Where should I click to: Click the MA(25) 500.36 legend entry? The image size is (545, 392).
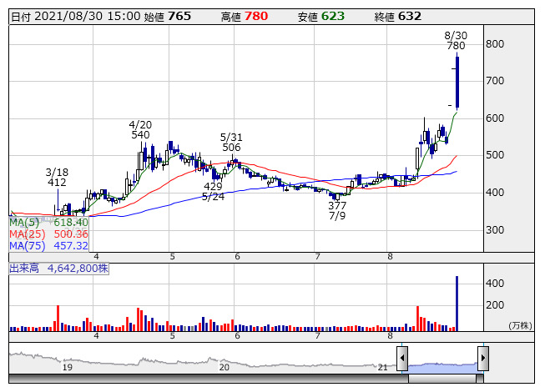(x=48, y=234)
